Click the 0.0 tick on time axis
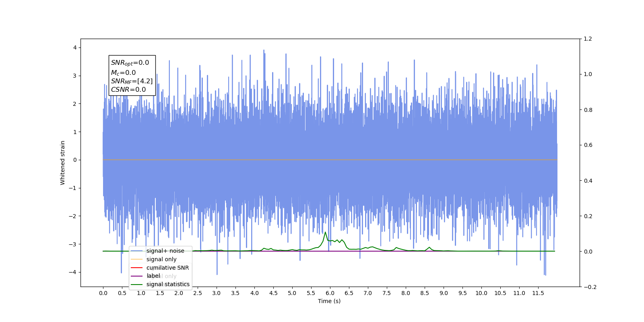 click(103, 293)
